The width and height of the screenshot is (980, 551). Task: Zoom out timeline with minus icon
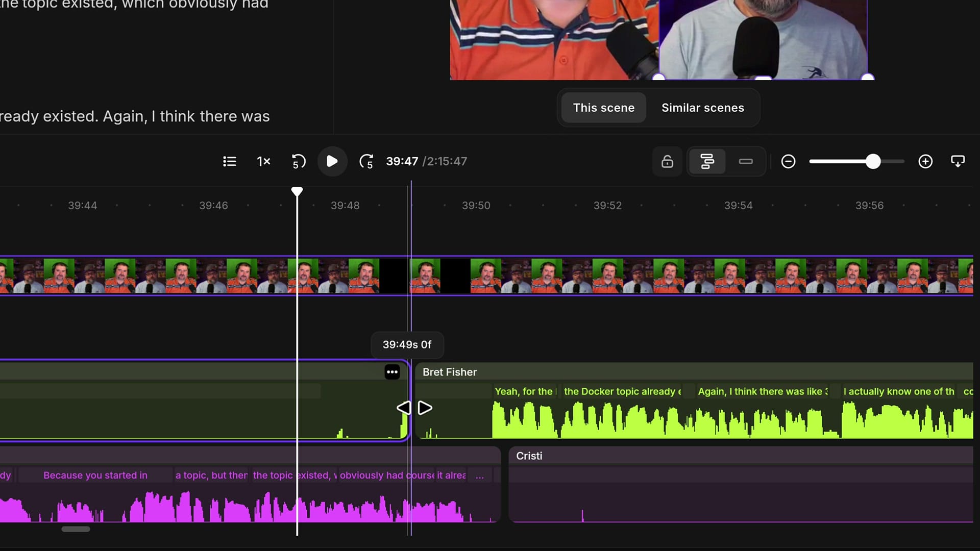coord(789,162)
